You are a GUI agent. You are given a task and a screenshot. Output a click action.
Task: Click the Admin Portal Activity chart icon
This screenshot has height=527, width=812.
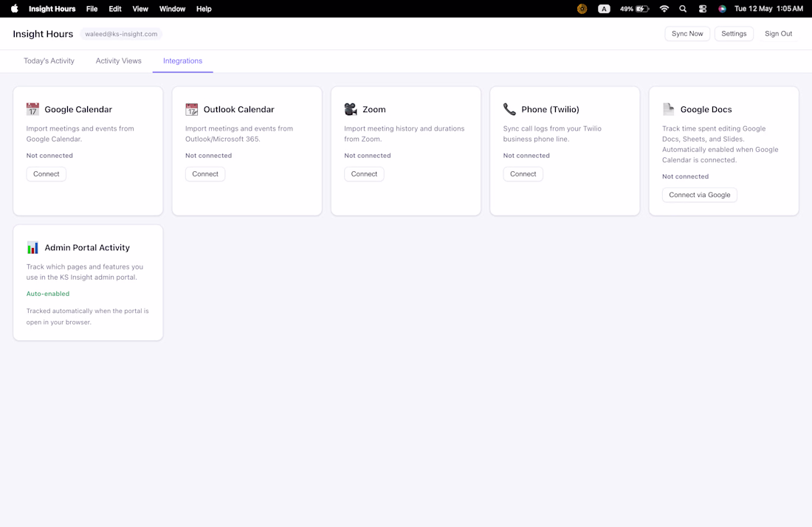(x=32, y=247)
